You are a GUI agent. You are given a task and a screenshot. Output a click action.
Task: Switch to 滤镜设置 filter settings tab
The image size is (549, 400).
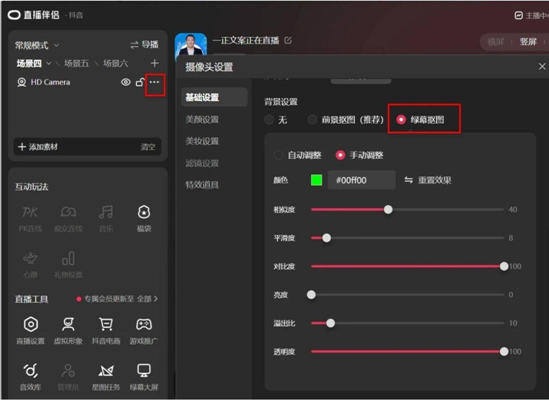point(202,163)
